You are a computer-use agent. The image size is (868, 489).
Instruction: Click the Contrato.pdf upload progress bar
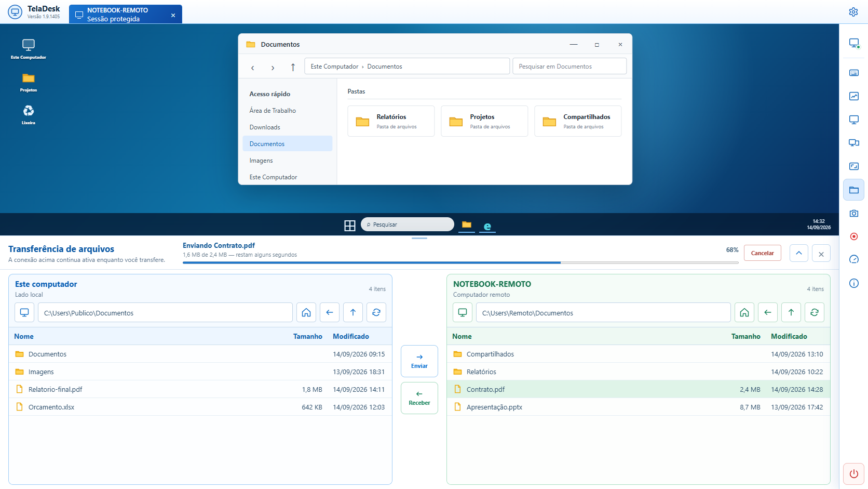pyautogui.click(x=460, y=262)
